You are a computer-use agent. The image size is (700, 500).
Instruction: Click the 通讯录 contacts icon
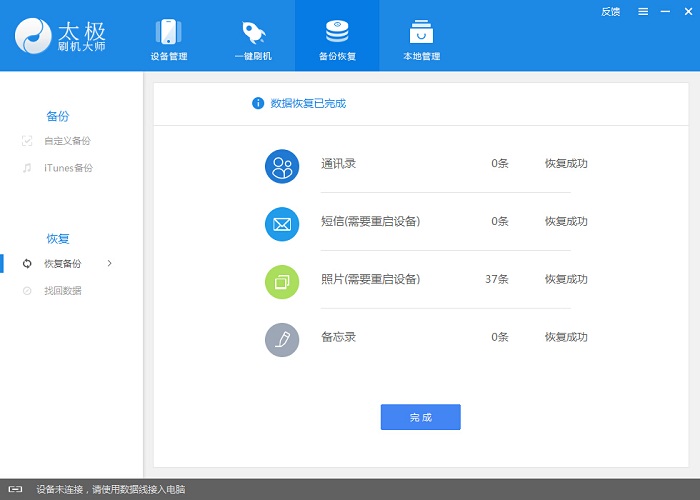coord(282,165)
